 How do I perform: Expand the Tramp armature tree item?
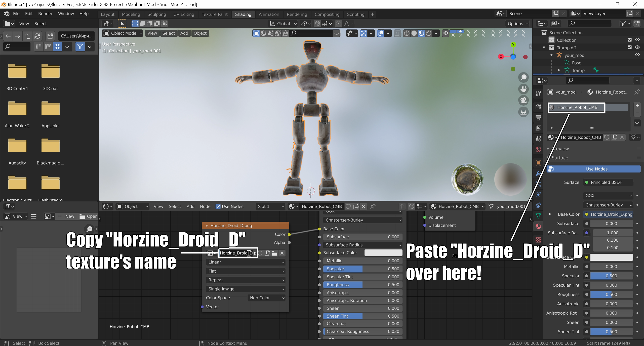click(559, 70)
